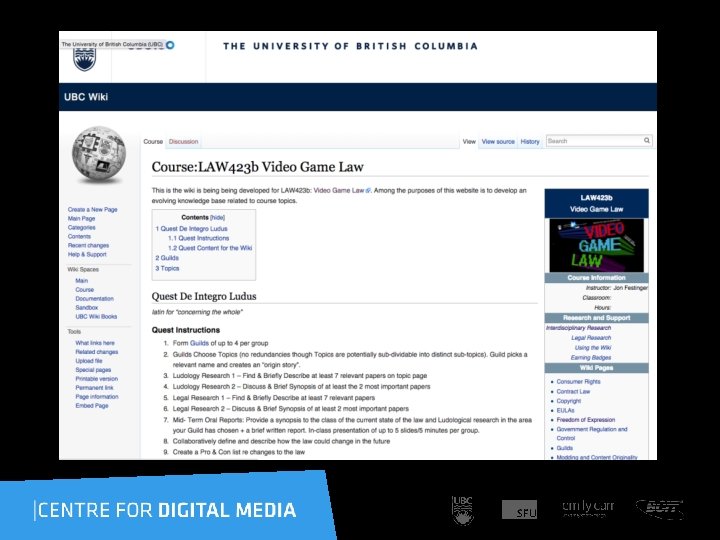
Task: Open the Sandbox wiki space
Action: tap(87, 308)
